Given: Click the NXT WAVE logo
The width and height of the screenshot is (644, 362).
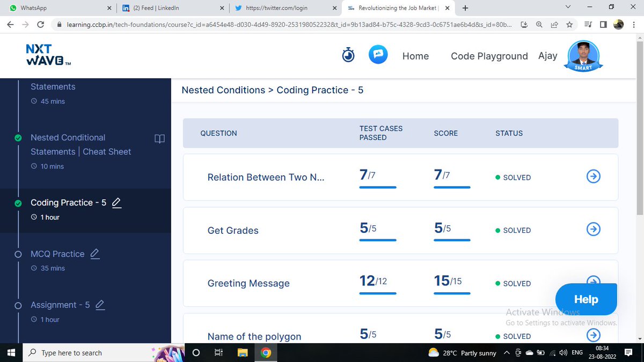Looking at the screenshot, I should (48, 55).
